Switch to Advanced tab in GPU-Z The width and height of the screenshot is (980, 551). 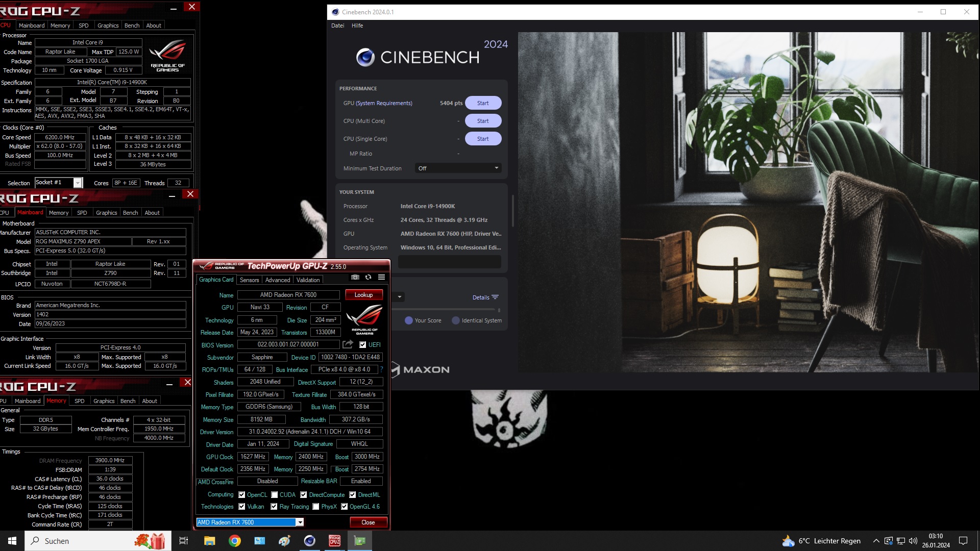[278, 280]
